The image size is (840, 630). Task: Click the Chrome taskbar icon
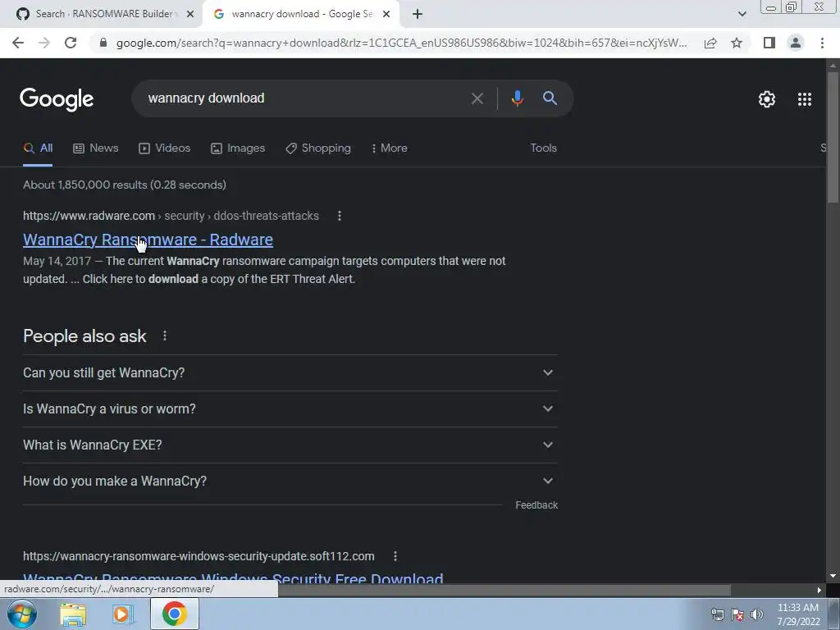(175, 614)
